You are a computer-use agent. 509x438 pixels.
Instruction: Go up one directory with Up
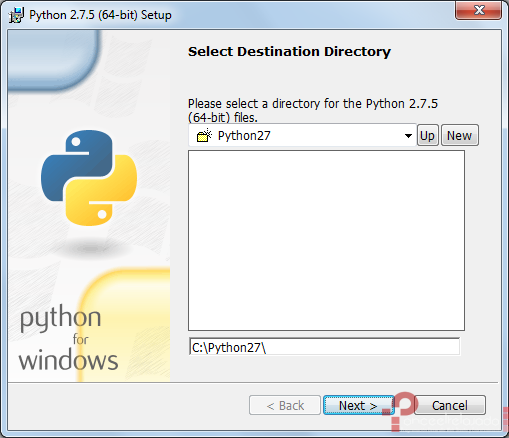pyautogui.click(x=427, y=135)
